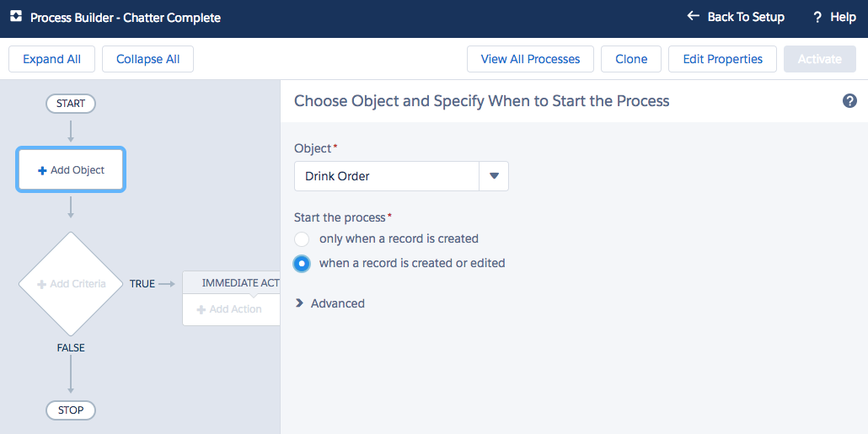This screenshot has height=434, width=868.
Task: Click Add Action under Immediate Actions
Action: 229,309
